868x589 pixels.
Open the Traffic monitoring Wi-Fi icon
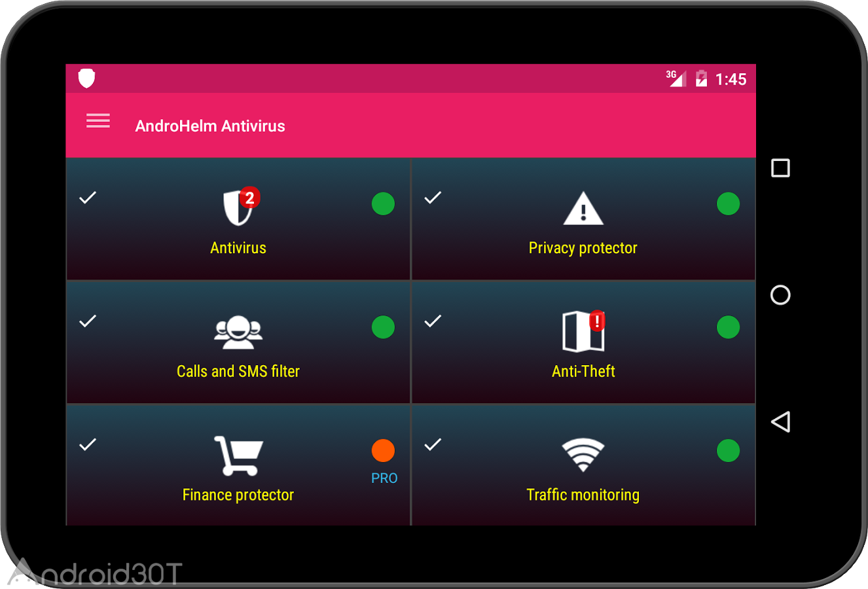tap(583, 455)
